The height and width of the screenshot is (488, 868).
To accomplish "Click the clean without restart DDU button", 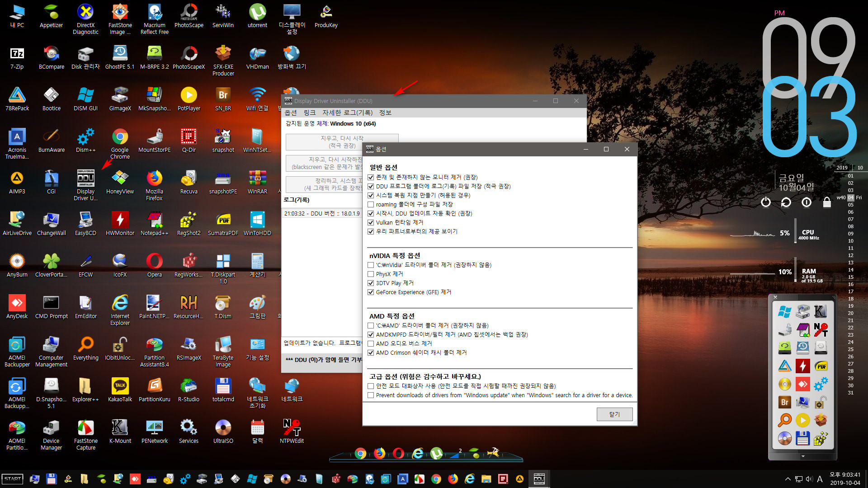I will tap(324, 163).
